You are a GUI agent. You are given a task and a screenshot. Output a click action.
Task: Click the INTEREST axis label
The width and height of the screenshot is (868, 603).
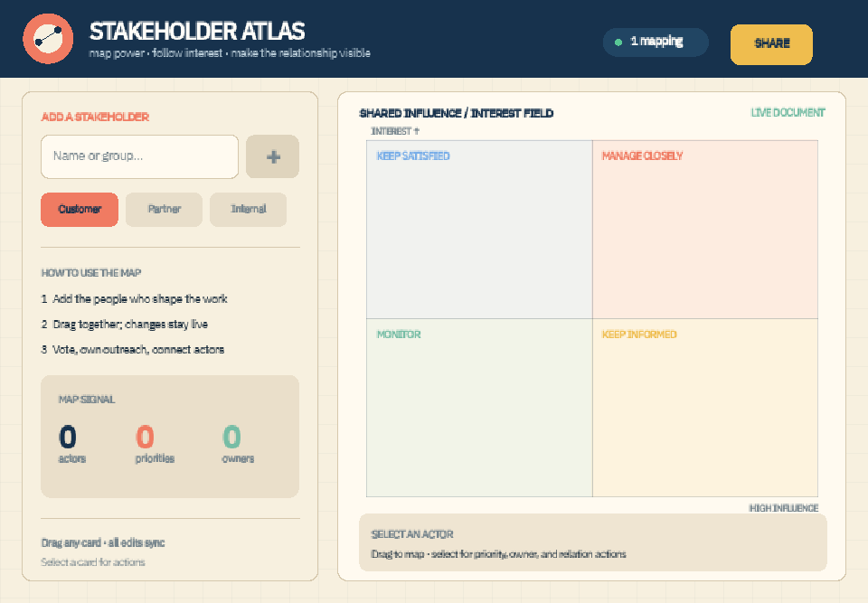[x=395, y=131]
